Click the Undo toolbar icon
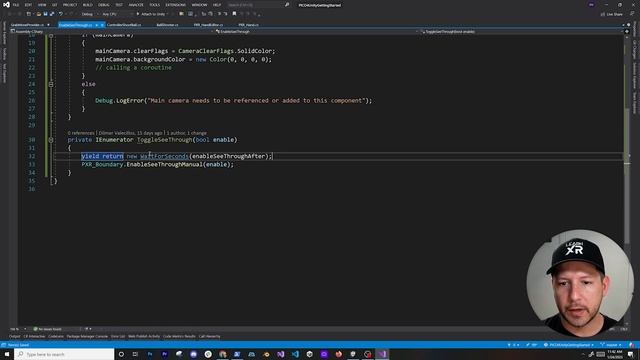The image size is (640, 360). click(x=61, y=14)
